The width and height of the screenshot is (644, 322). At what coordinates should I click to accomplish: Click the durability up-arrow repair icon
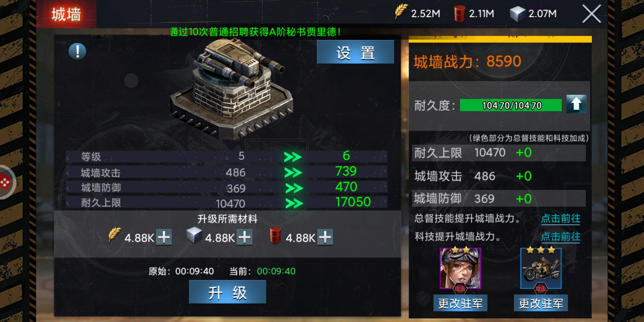pos(576,104)
